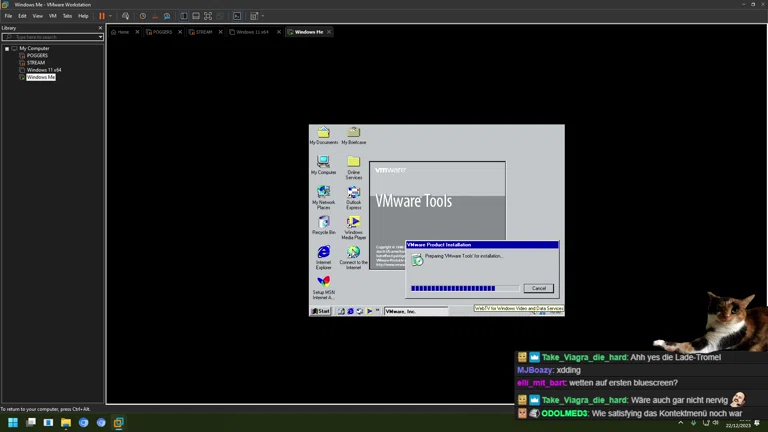
Task: Open the console view toolbar icon
Action: pos(237,16)
